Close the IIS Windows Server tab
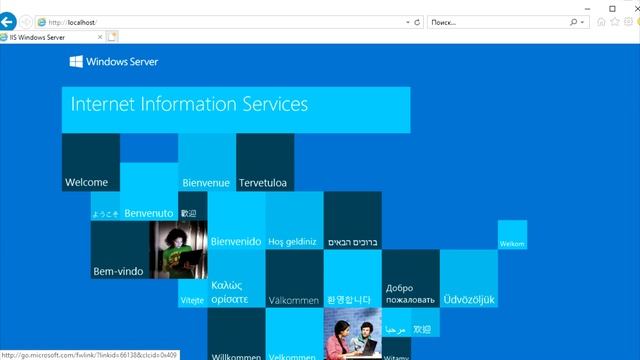The image size is (640, 360). click(x=100, y=37)
